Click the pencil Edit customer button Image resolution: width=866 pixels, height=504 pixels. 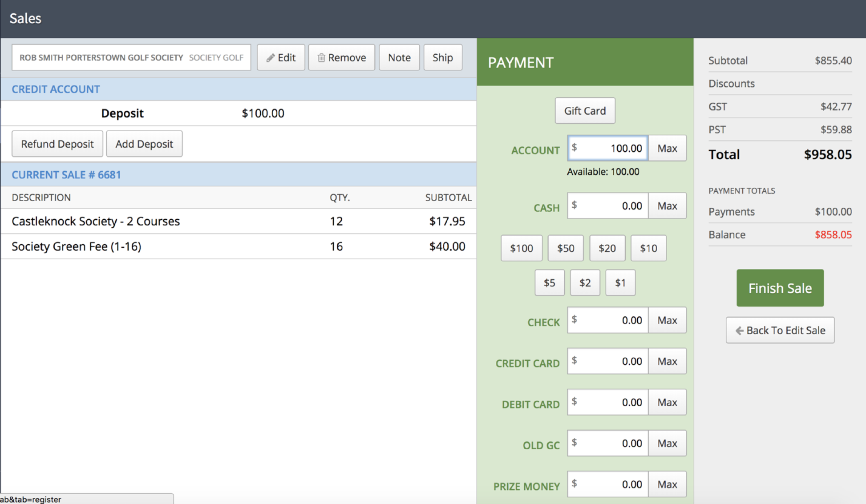[x=281, y=57]
